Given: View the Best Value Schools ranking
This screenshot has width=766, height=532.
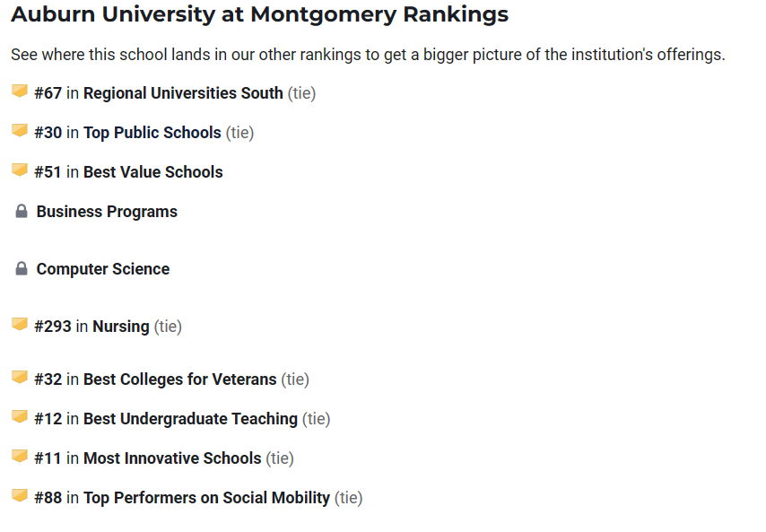Looking at the screenshot, I should click(152, 172).
